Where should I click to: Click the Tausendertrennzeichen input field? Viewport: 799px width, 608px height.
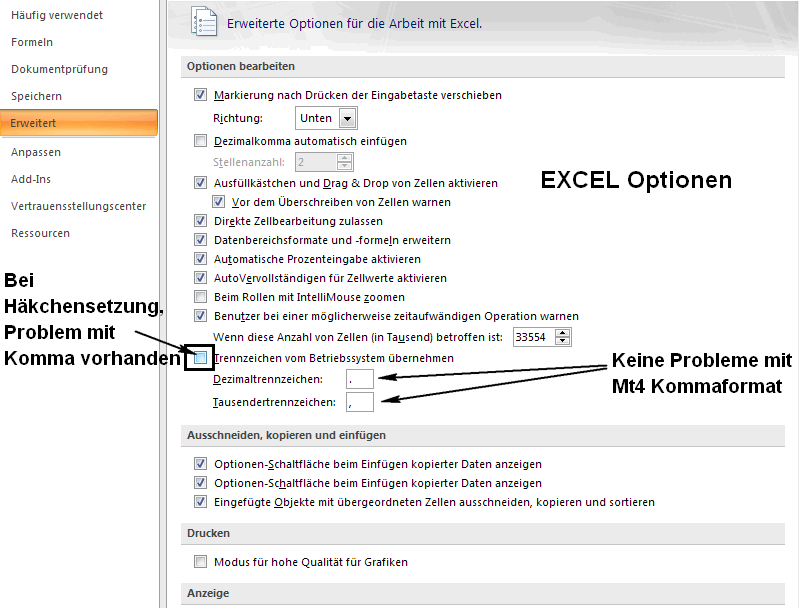360,402
